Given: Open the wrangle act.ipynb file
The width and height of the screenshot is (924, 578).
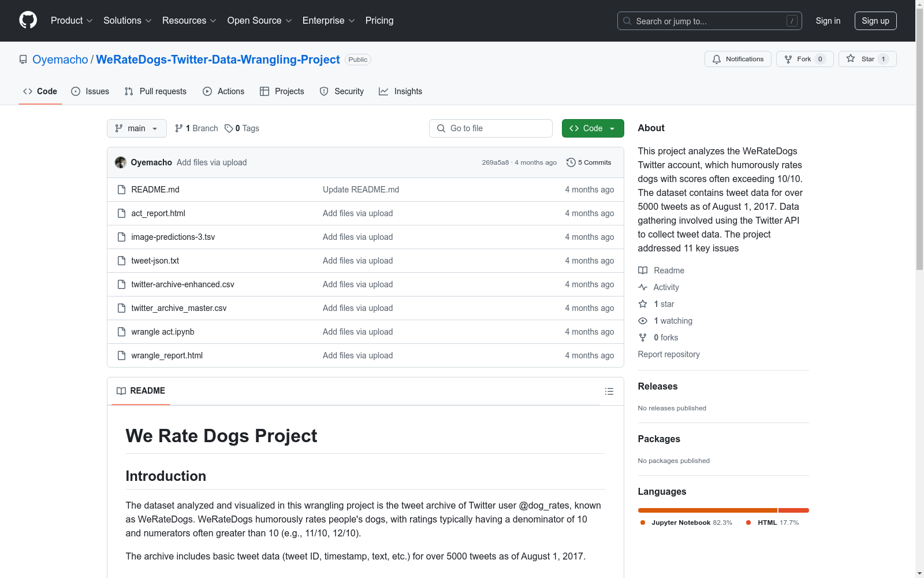Looking at the screenshot, I should (x=163, y=332).
